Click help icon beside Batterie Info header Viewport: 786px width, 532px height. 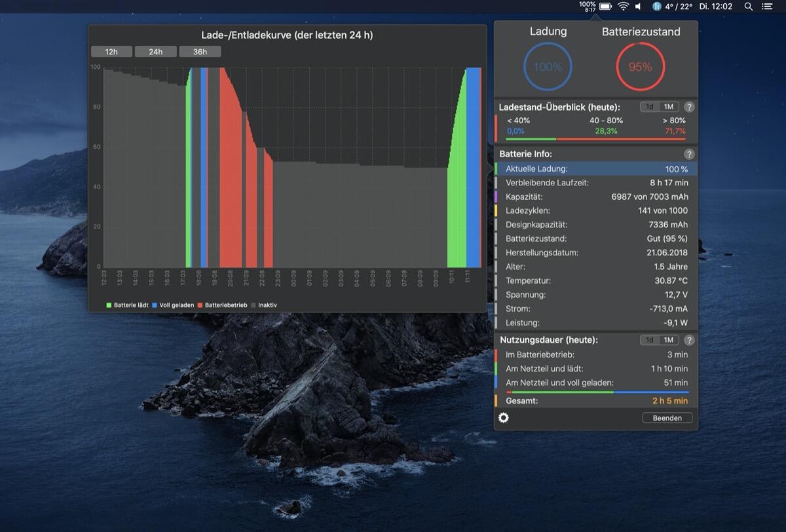[x=689, y=154]
